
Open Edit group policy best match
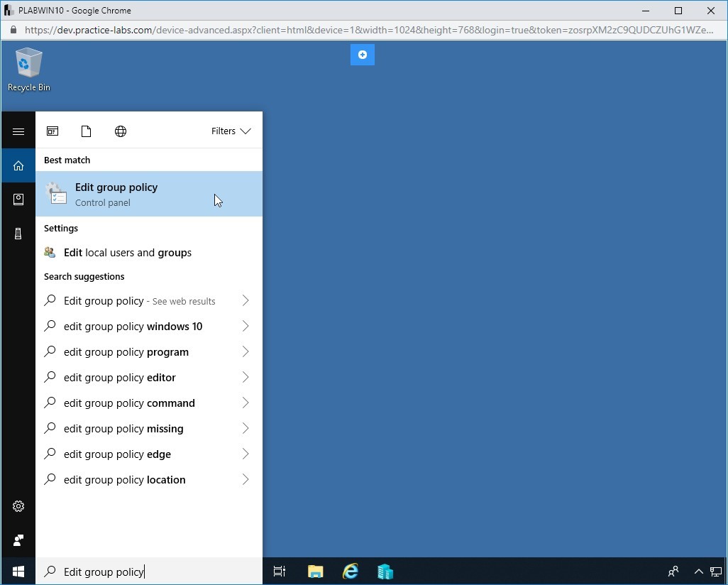149,194
